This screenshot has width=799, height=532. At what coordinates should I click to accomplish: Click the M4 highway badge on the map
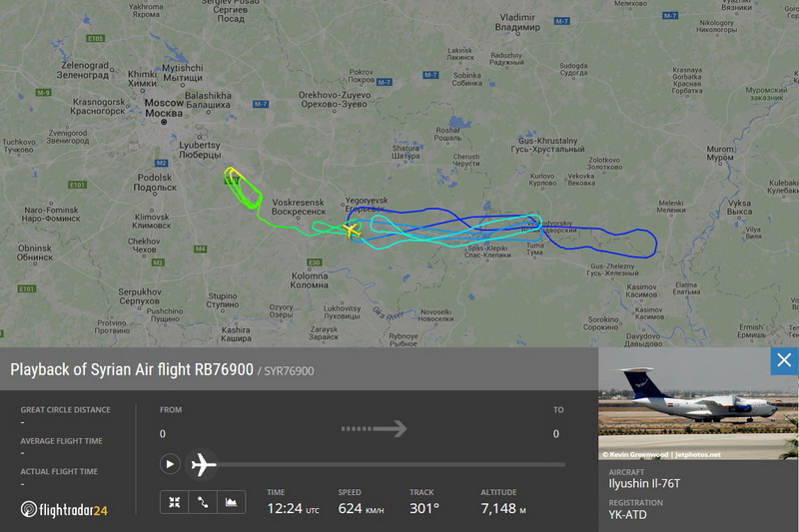pos(201,249)
